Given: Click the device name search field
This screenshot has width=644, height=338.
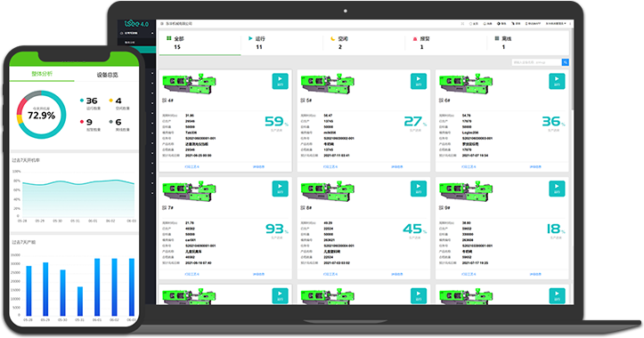Looking at the screenshot, I should (x=537, y=62).
